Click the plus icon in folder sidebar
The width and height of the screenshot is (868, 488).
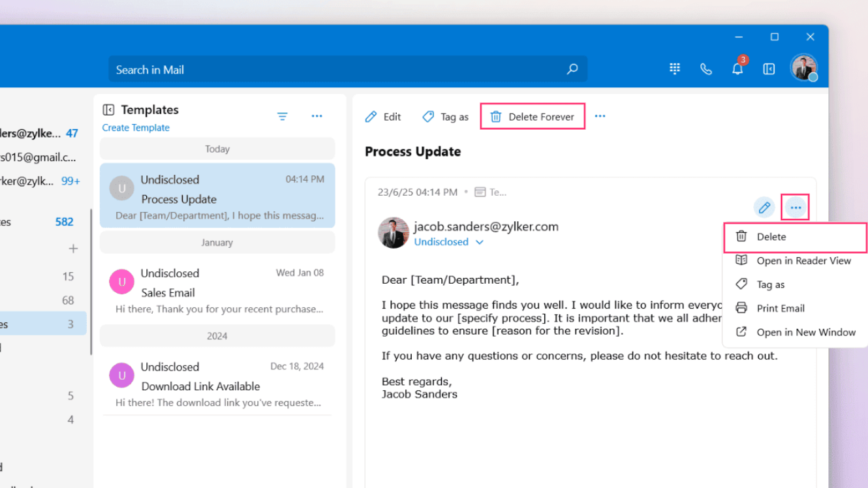[x=73, y=249]
